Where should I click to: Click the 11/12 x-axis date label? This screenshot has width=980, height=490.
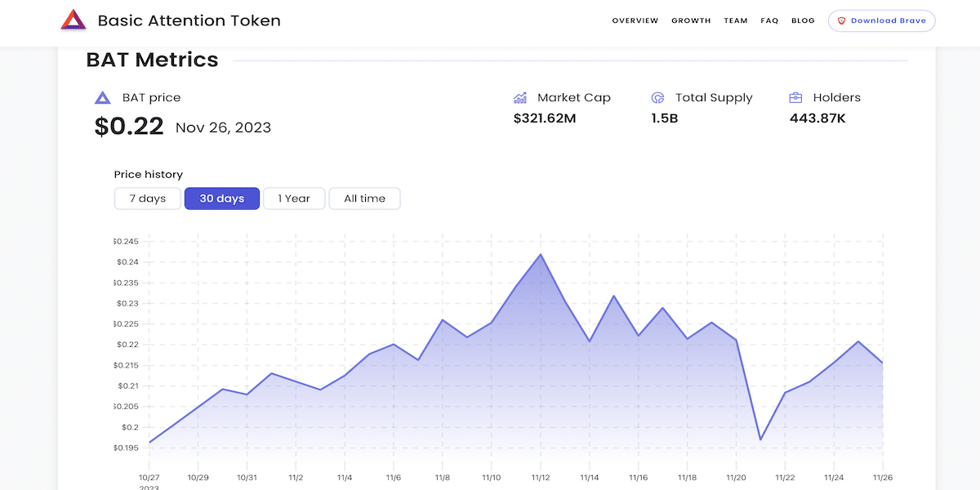tap(541, 477)
